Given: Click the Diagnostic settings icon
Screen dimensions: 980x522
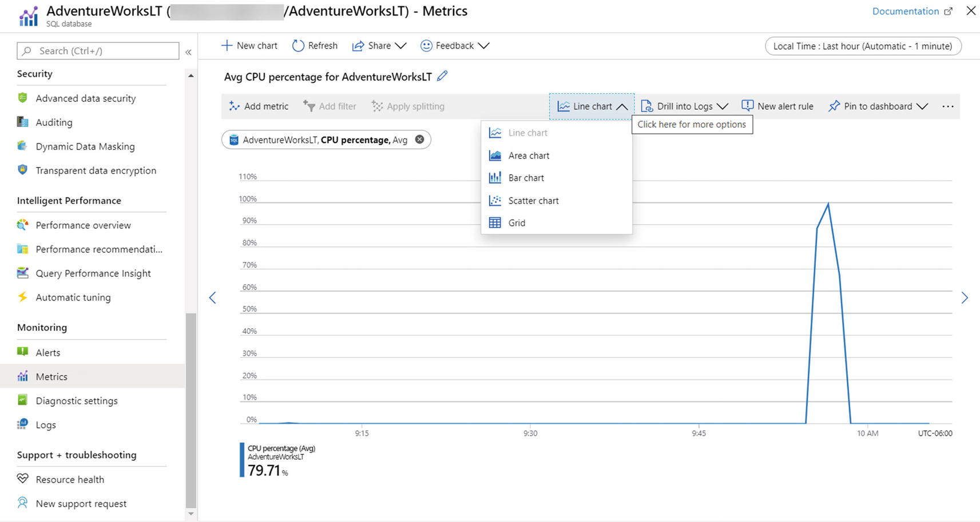Looking at the screenshot, I should pos(22,400).
